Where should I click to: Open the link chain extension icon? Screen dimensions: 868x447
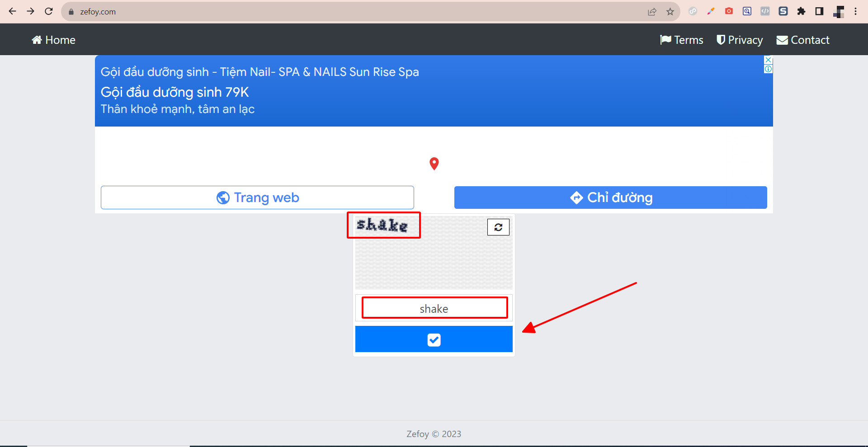[x=693, y=11]
